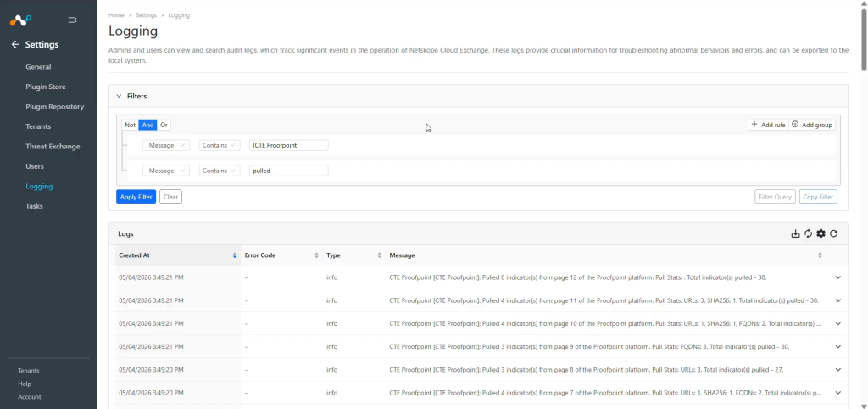Select Logging menu item

point(39,186)
